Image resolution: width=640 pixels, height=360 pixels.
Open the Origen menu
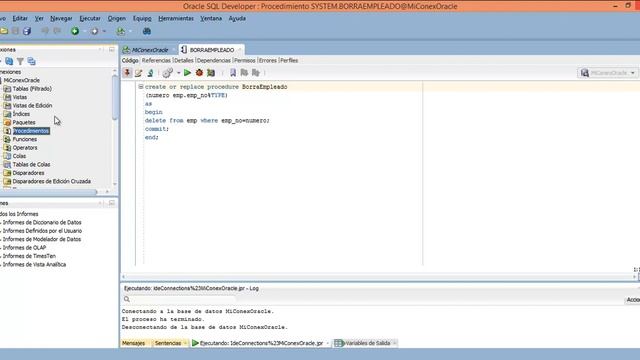click(117, 18)
